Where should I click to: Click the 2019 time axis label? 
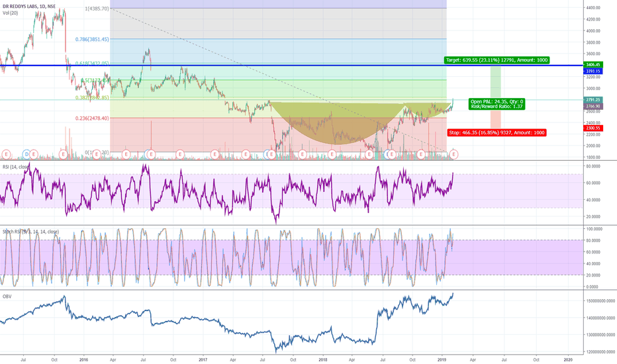[442, 359]
